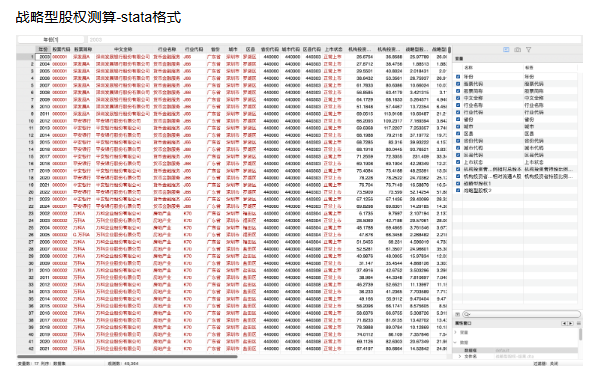Select the 股票代码 column header
The width and height of the screenshot is (614, 366).
[61, 49]
